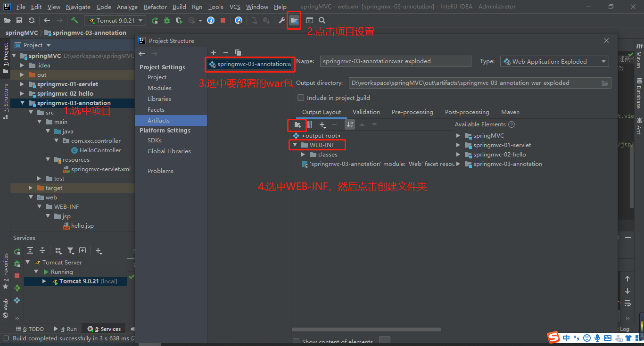Expand springmvc-02-hello in Available Elements
The height and width of the screenshot is (346, 644).
[458, 154]
